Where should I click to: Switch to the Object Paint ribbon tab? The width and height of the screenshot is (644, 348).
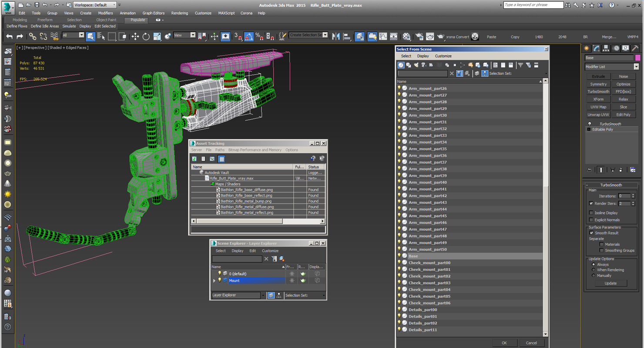(106, 20)
